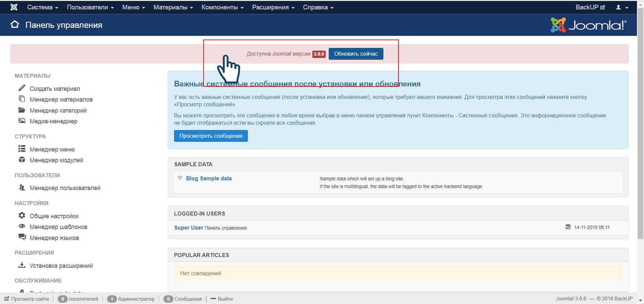Screen dimensions: 644x304
Task: Click the pencil icon for Создать материал
Action: pos(22,88)
